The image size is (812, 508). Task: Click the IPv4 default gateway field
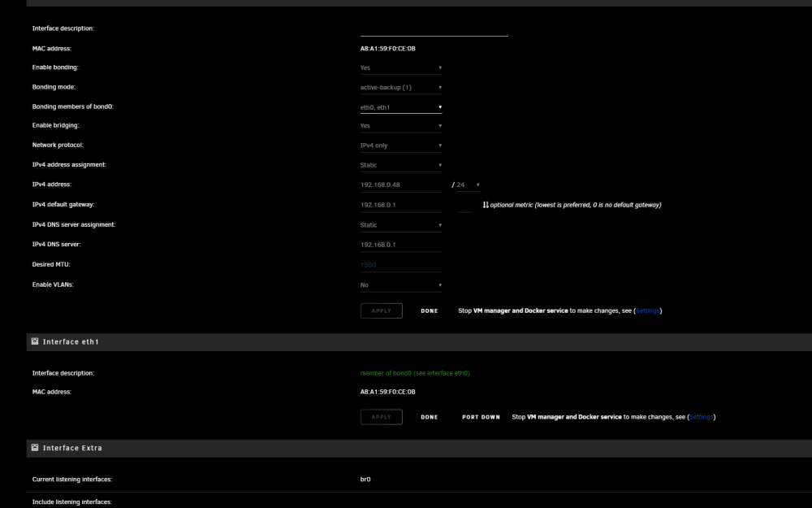(x=401, y=206)
